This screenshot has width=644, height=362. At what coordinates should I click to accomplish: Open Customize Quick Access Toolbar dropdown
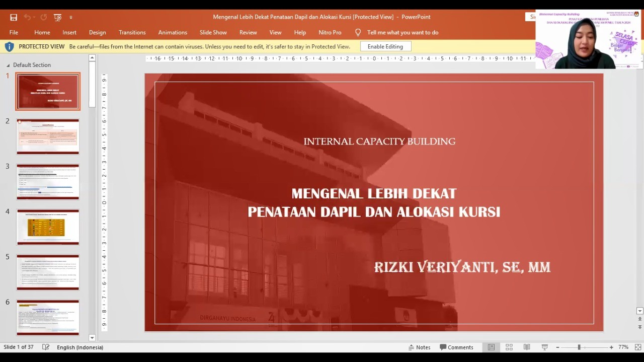tap(71, 17)
